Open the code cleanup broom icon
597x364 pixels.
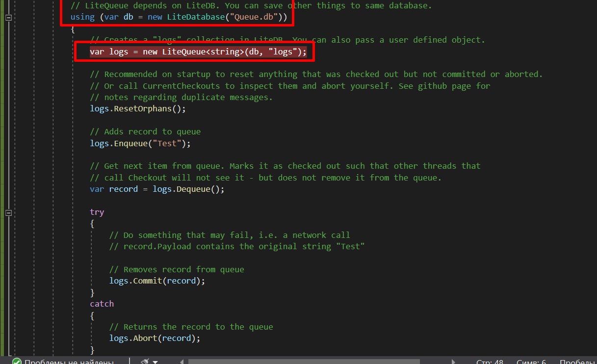[x=145, y=362]
